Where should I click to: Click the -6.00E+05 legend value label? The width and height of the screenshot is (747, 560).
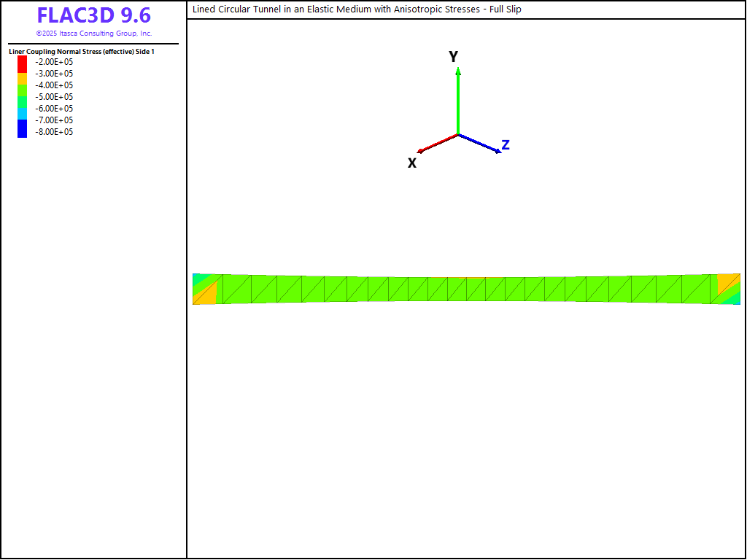pyautogui.click(x=54, y=109)
